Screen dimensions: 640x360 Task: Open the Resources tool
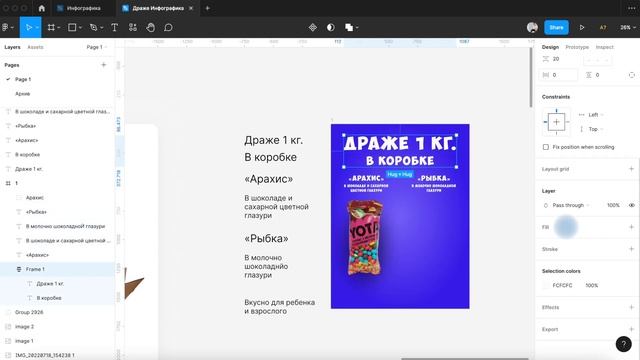point(133,27)
